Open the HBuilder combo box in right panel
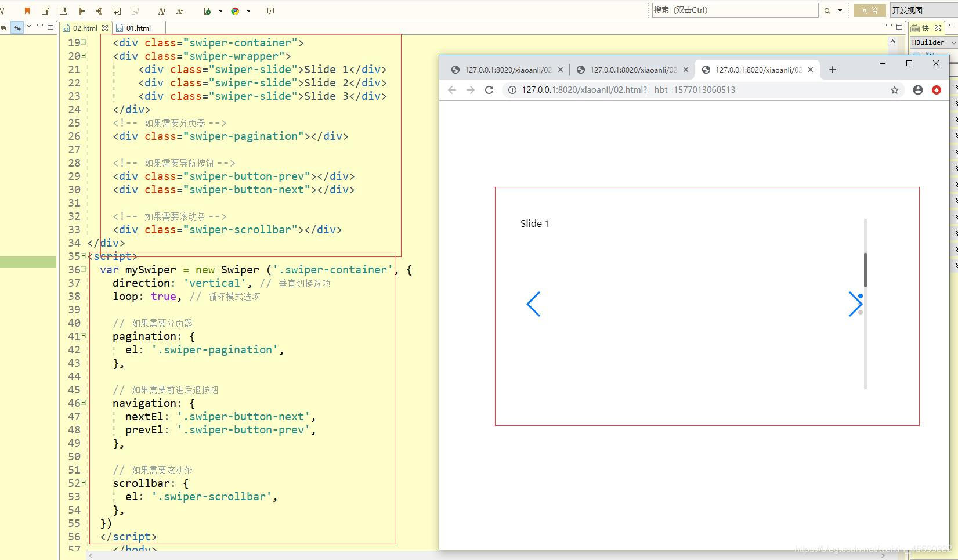This screenshot has width=958, height=560. [x=934, y=42]
